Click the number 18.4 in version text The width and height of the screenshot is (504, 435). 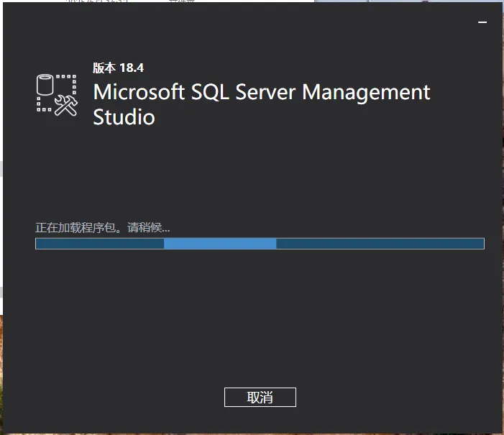coord(131,68)
